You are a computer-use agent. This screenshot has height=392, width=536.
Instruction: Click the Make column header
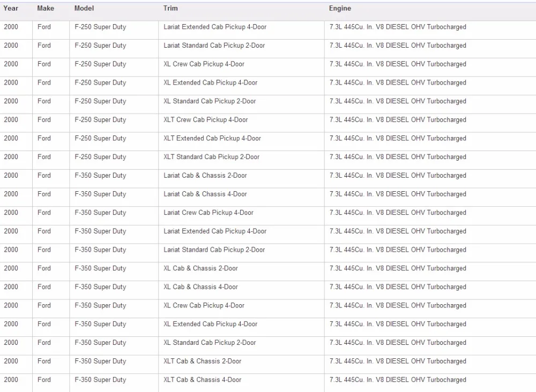(x=46, y=8)
